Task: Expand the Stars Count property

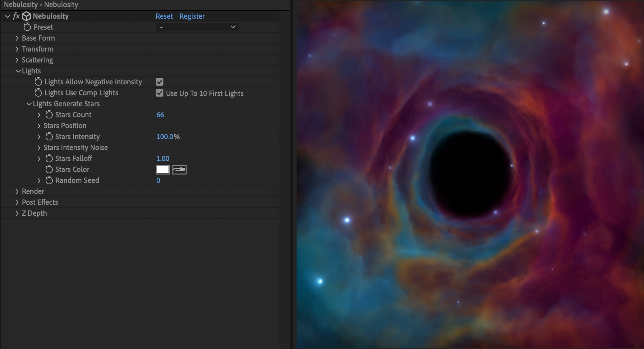Action: coord(39,115)
